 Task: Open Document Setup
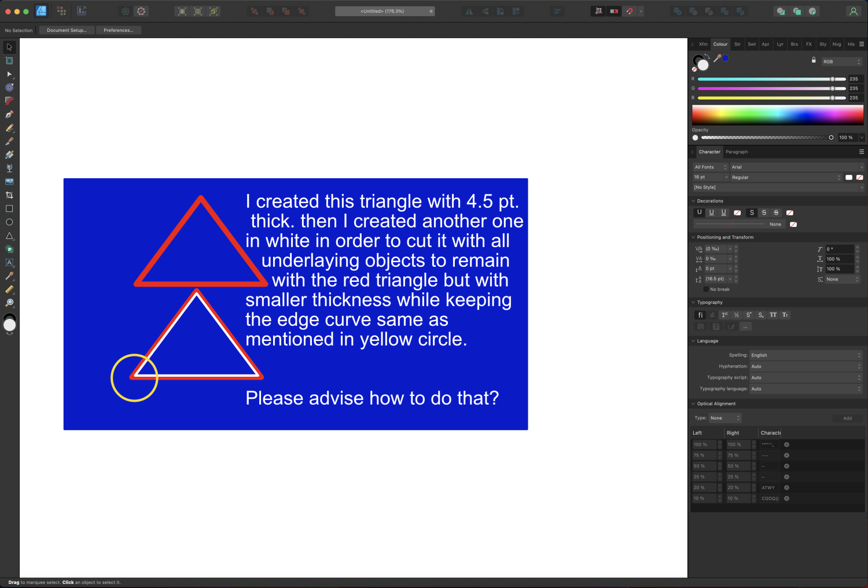tap(66, 30)
